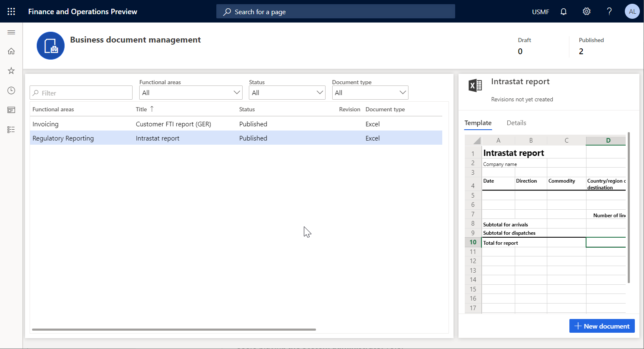This screenshot has width=644, height=349.
Task: Open the app launcher waffle icon
Action: [11, 11]
